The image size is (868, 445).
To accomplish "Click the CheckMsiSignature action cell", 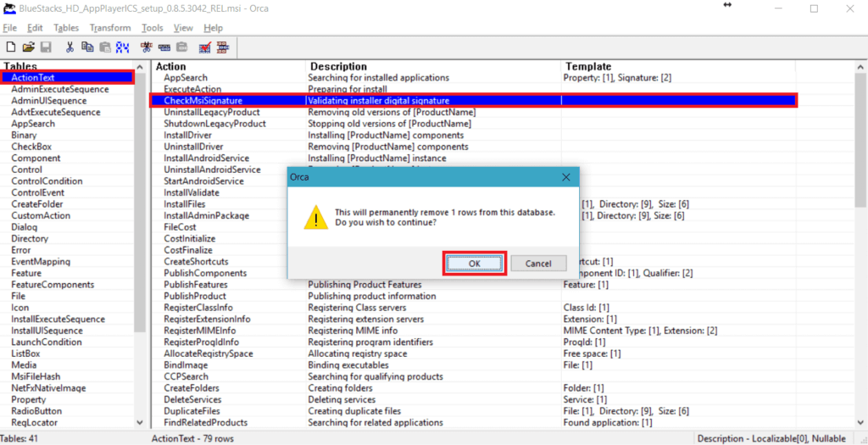I will (x=203, y=101).
